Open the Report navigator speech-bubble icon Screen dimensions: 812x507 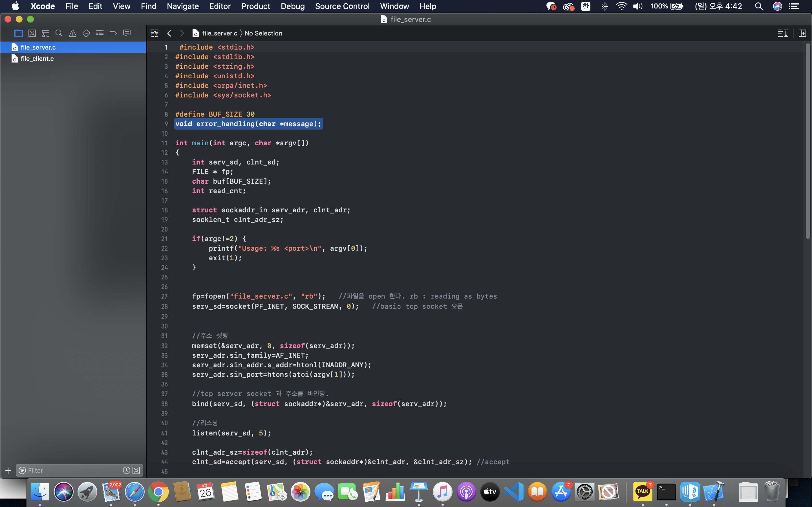[127, 33]
